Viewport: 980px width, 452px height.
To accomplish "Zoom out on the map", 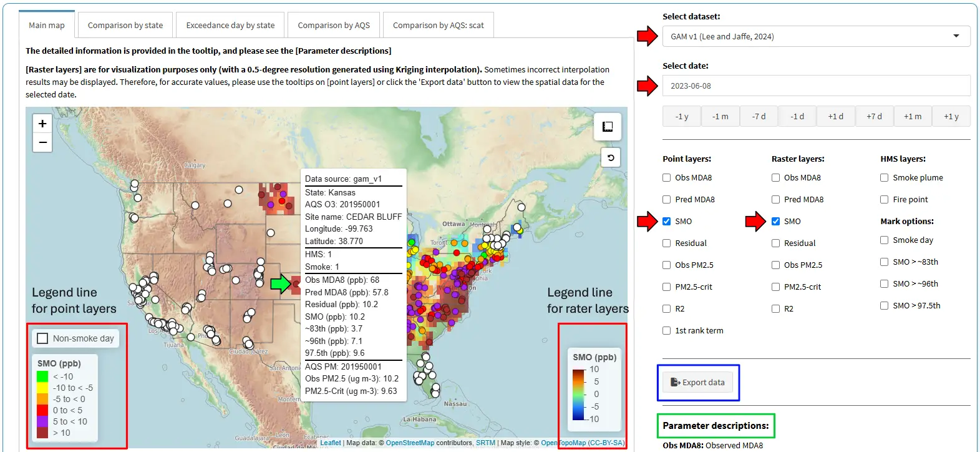I will (42, 142).
